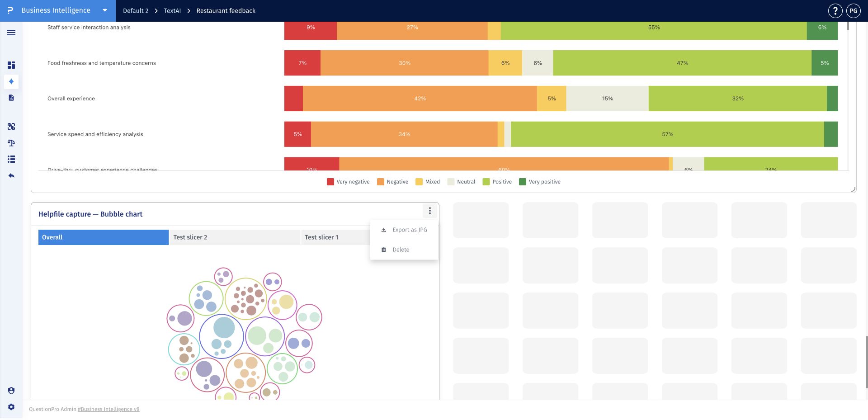The height and width of the screenshot is (420, 868).
Task: Toggle the Very negative legend item
Action: pyautogui.click(x=348, y=182)
